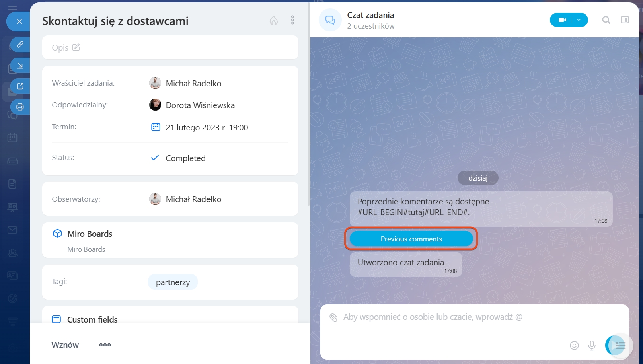Attach a file with the paperclip icon

333,317
